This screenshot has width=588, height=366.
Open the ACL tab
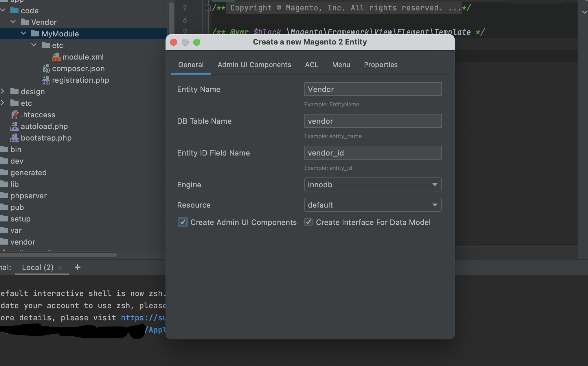(311, 65)
